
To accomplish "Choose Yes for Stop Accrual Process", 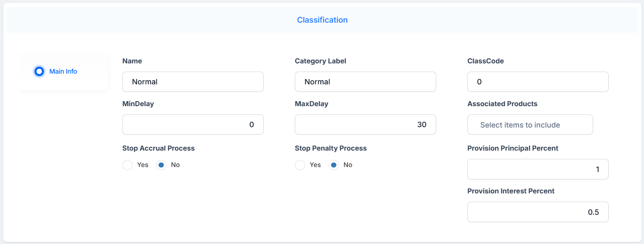I will click(x=128, y=165).
